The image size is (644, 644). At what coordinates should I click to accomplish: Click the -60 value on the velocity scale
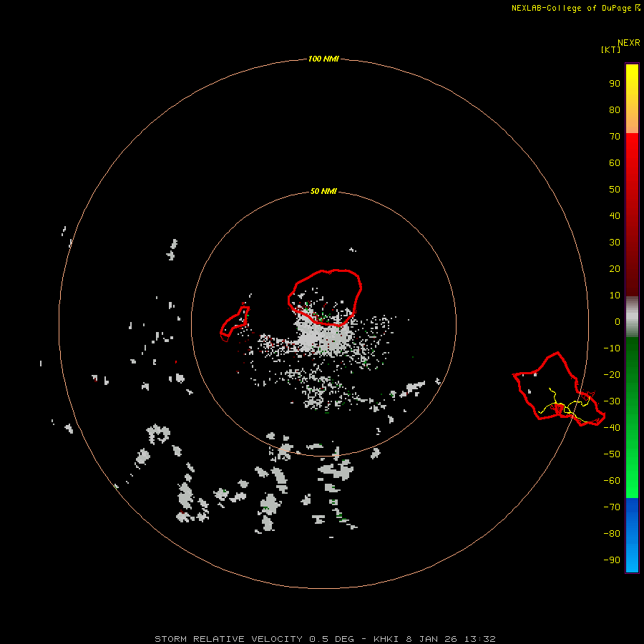pyautogui.click(x=612, y=481)
